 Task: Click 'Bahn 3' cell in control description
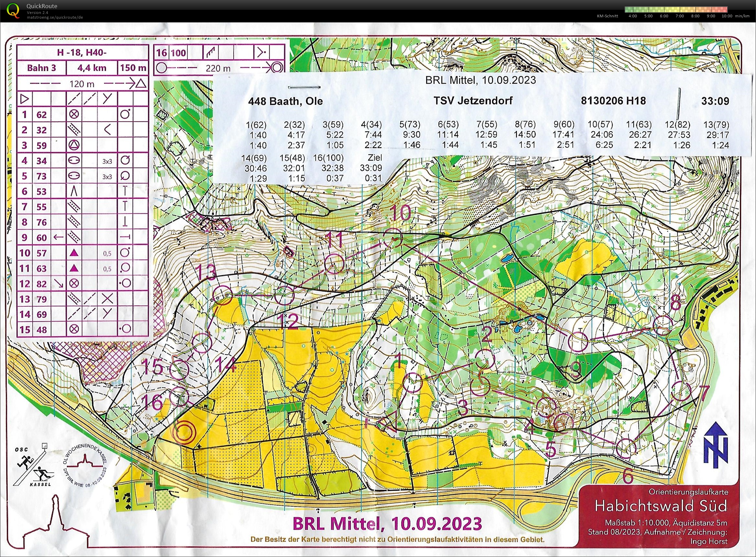tap(41, 68)
